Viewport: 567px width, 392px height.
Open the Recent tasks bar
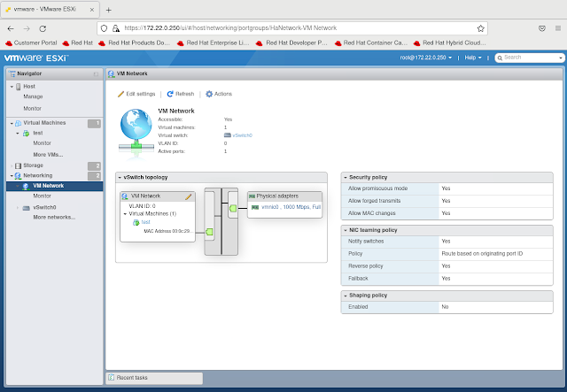tap(154, 378)
